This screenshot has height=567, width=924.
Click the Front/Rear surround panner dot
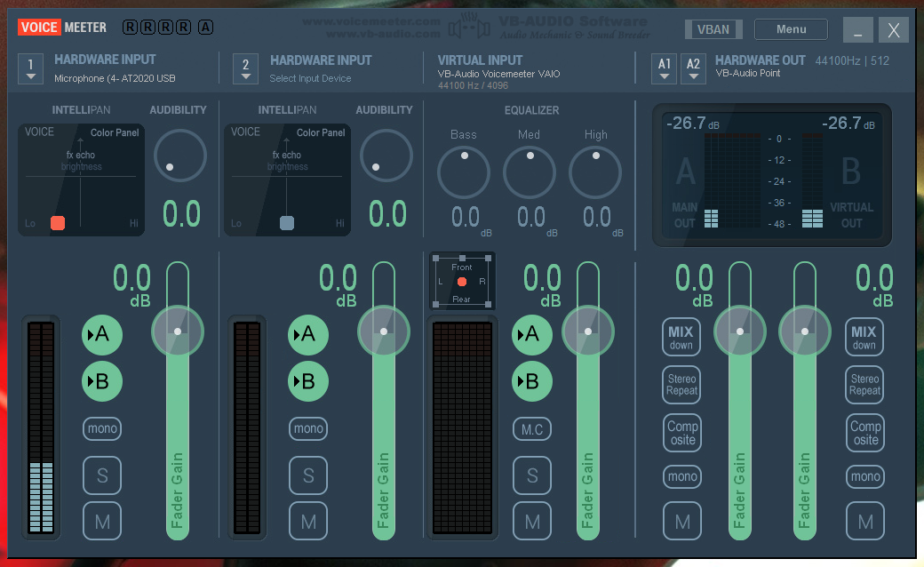coord(462,282)
